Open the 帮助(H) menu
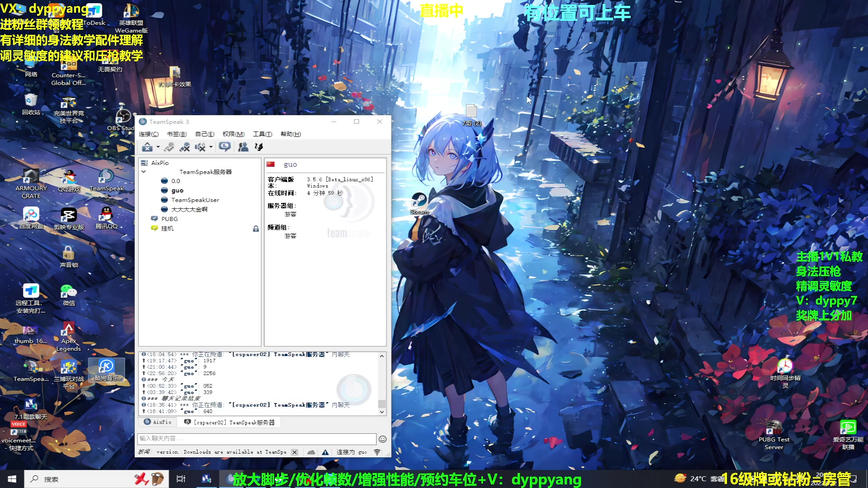868x488 pixels. [291, 134]
